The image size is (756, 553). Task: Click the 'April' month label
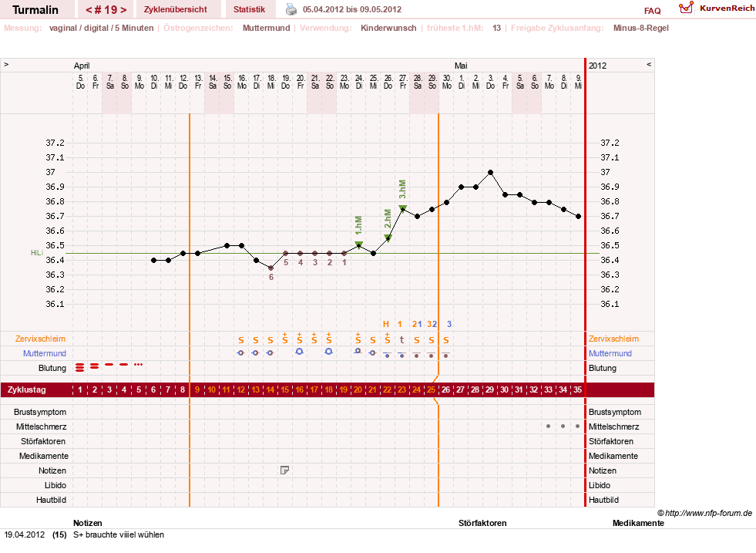pos(82,66)
